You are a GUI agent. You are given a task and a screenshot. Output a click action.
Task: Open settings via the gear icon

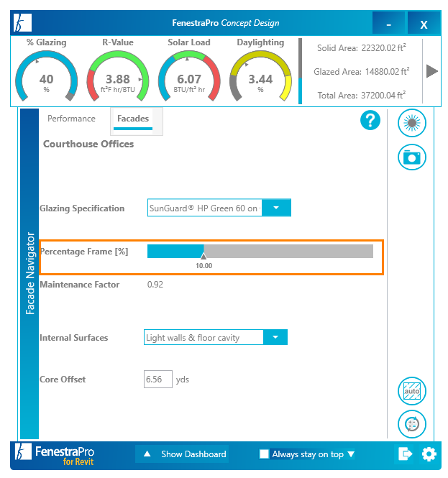coord(429,454)
